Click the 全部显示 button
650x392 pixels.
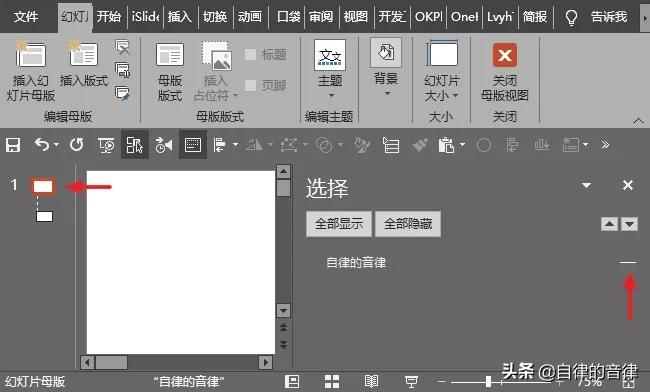339,224
